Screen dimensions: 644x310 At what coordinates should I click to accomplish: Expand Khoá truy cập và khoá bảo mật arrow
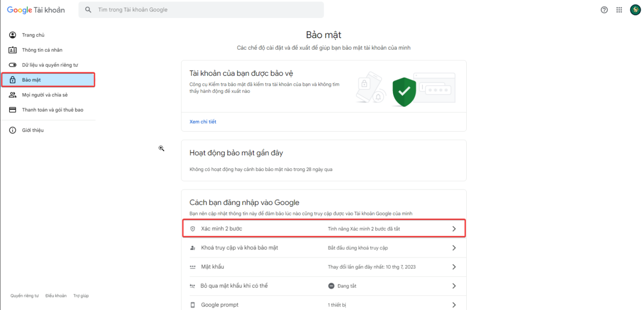pyautogui.click(x=454, y=248)
